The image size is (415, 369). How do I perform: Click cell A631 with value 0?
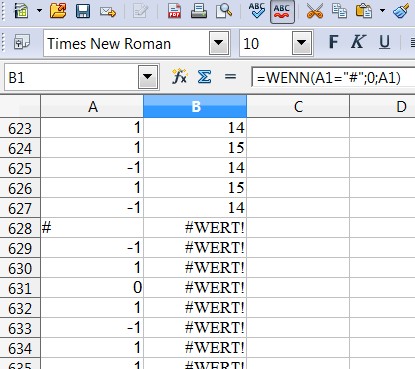(92, 288)
